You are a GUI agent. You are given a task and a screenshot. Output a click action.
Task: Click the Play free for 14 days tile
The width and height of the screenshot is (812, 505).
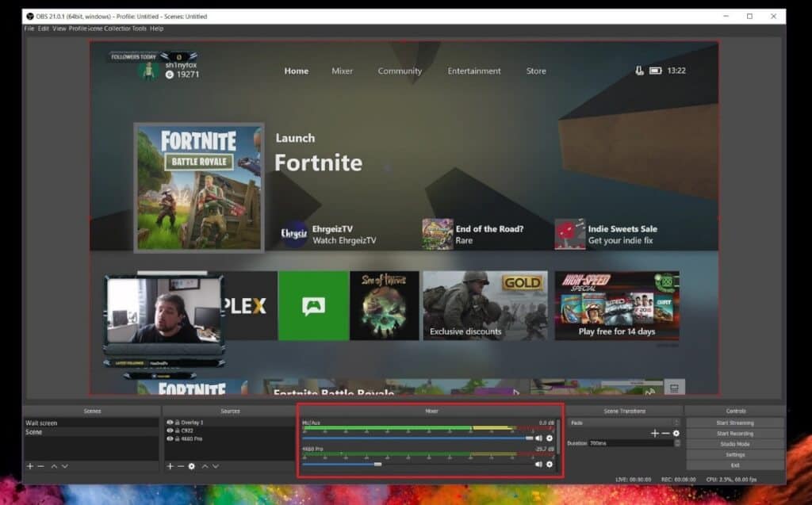(x=617, y=305)
